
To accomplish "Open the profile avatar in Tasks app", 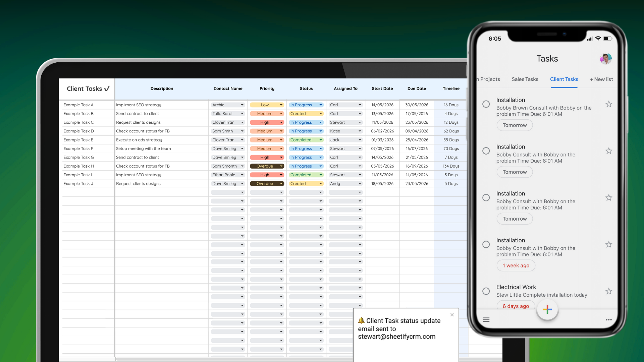I will pyautogui.click(x=605, y=59).
